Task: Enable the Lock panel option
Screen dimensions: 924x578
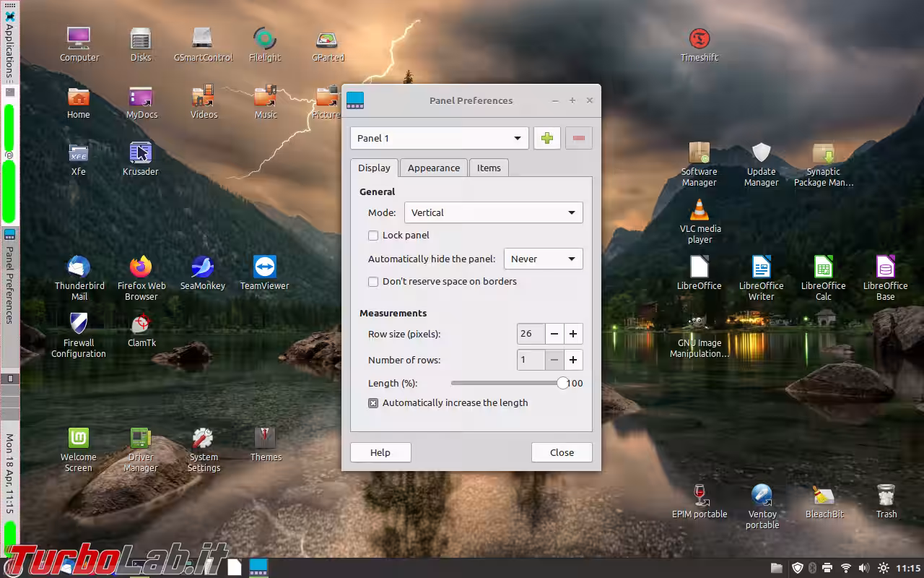Action: (373, 235)
